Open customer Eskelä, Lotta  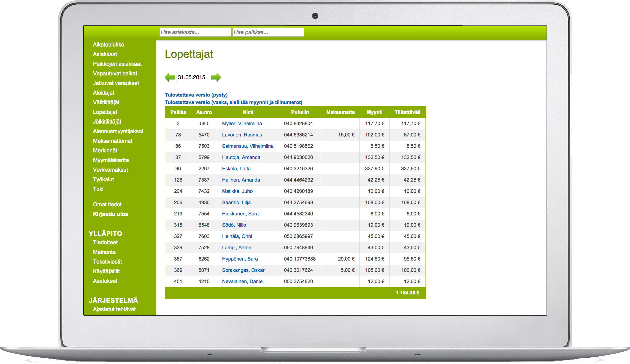click(x=236, y=169)
